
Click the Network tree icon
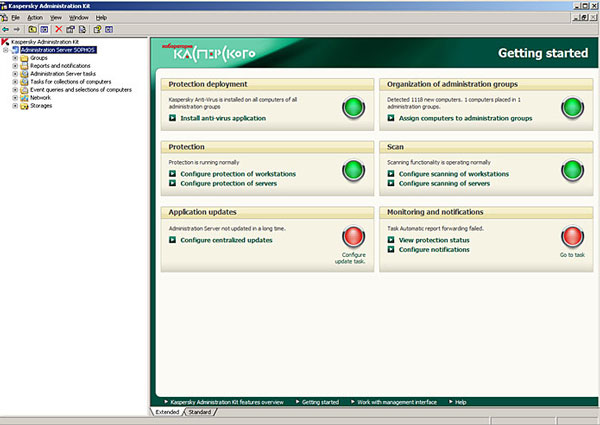(24, 98)
